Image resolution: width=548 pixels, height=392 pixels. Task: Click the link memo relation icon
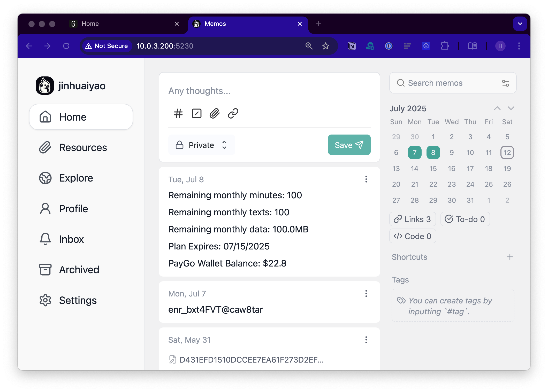click(x=233, y=113)
